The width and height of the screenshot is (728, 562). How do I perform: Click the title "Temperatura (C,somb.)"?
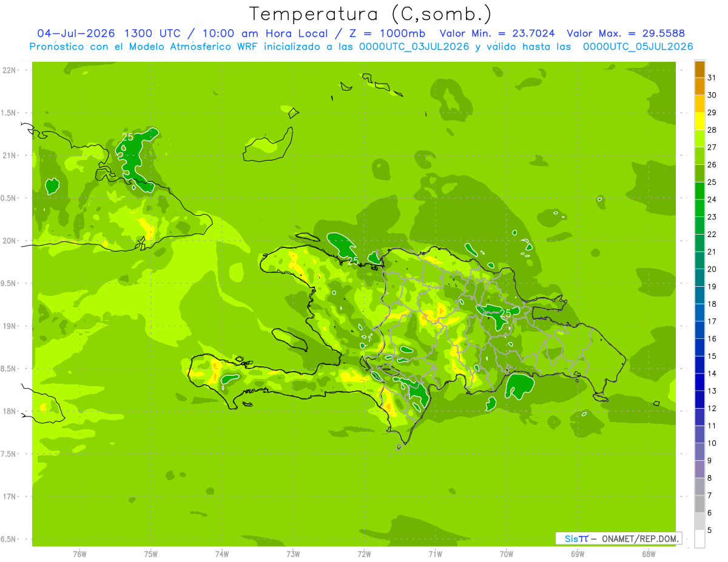point(370,14)
